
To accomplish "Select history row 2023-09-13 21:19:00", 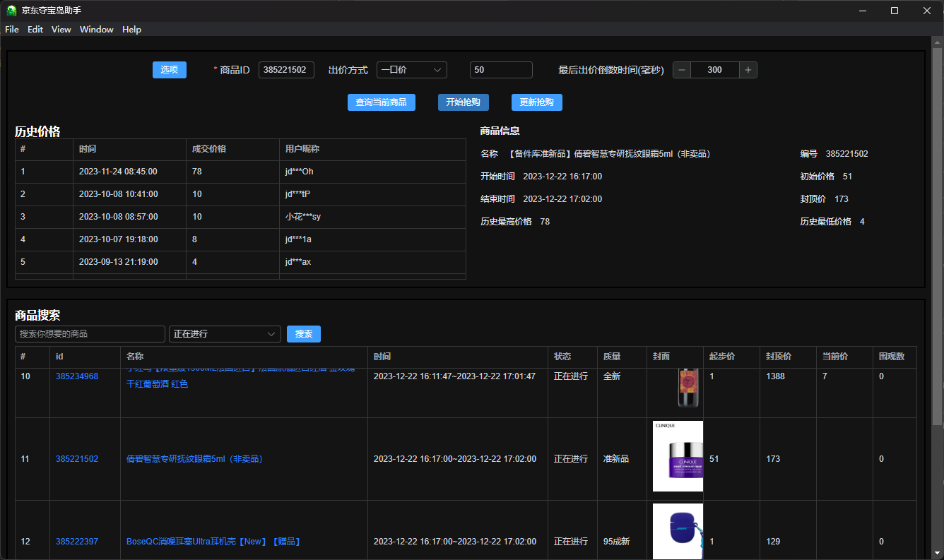I will click(x=240, y=262).
